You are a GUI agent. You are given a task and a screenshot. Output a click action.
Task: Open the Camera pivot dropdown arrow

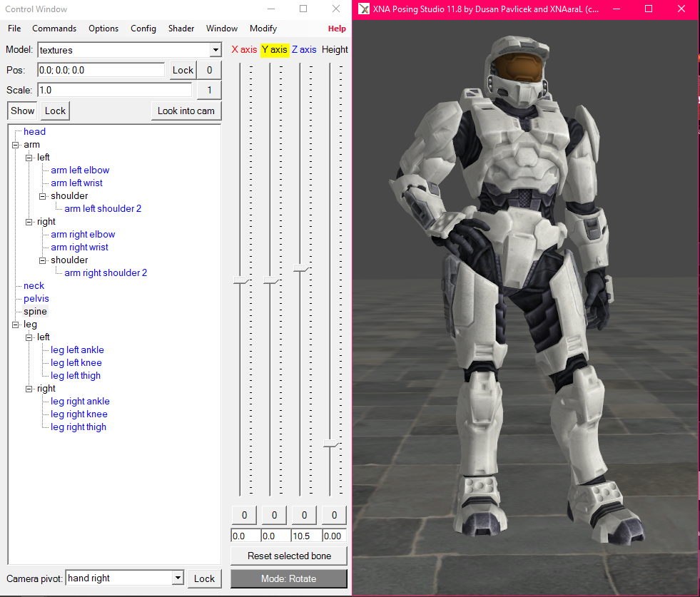pos(178,578)
